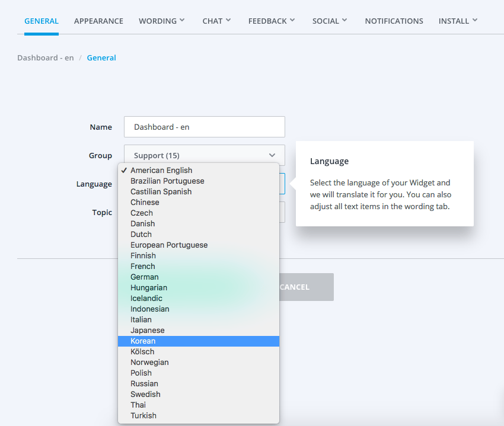
Task: Expand the WORDING tab options
Action: point(183,21)
